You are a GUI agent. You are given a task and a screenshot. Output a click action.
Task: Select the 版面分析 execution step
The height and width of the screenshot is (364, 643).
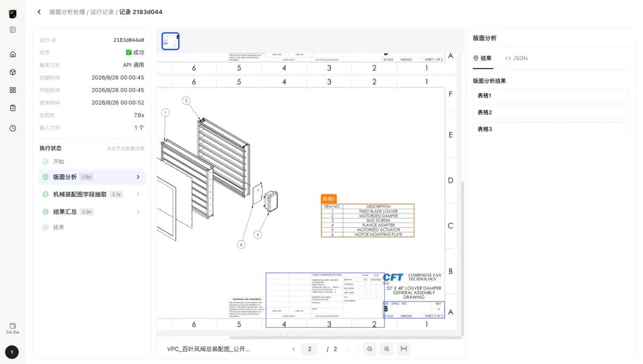tap(92, 177)
